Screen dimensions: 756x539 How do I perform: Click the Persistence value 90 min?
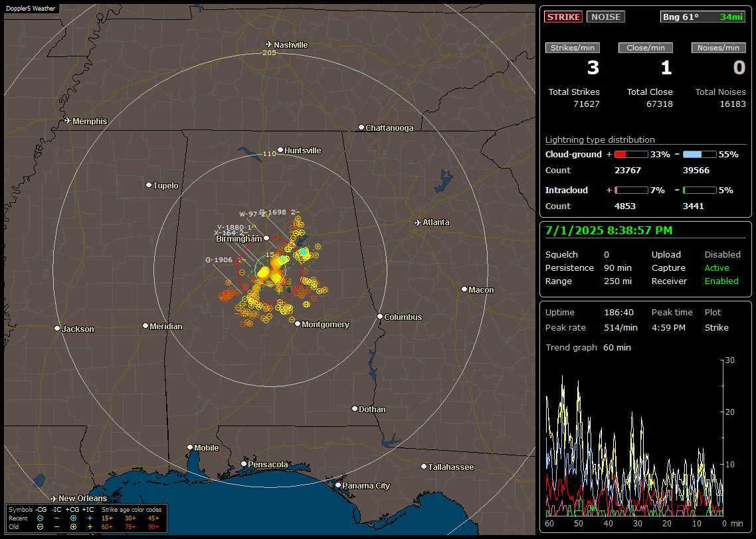point(618,268)
